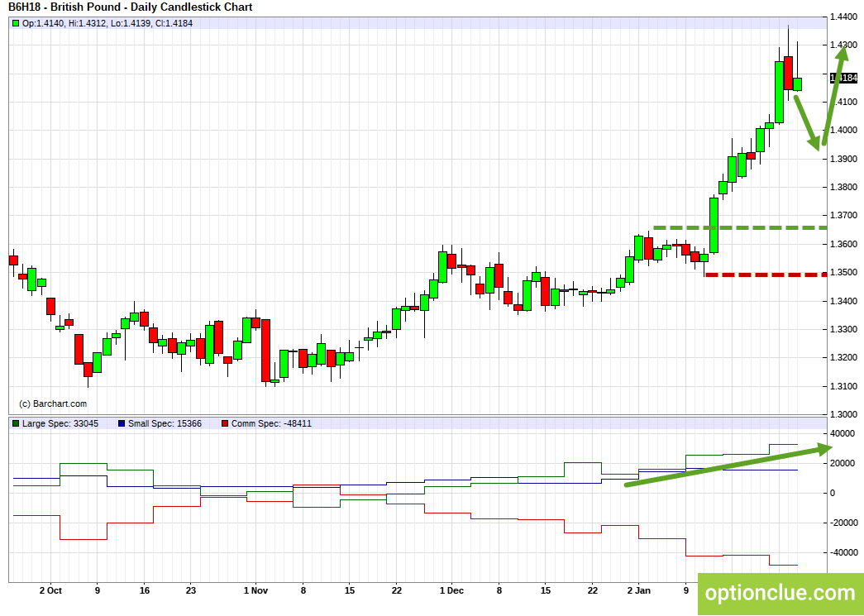Click the chart title B6H18 British Pound
The image size is (864, 616).
pyautogui.click(x=131, y=7)
